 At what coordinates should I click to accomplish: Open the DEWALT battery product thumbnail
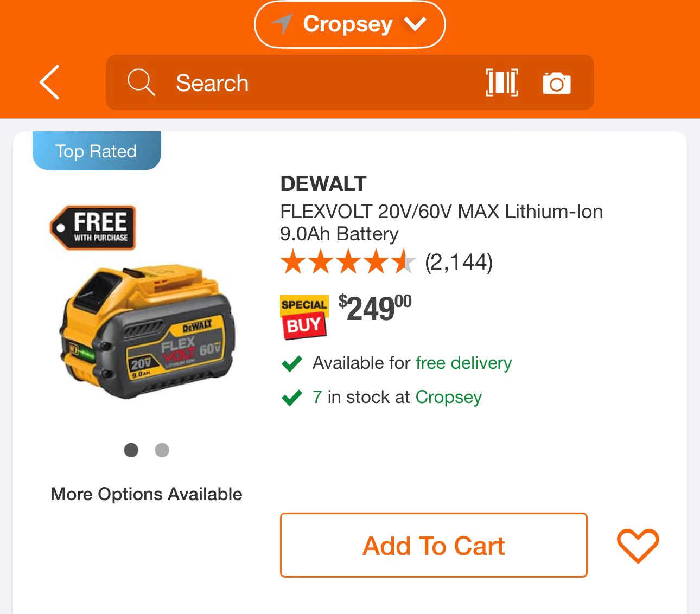point(147,332)
